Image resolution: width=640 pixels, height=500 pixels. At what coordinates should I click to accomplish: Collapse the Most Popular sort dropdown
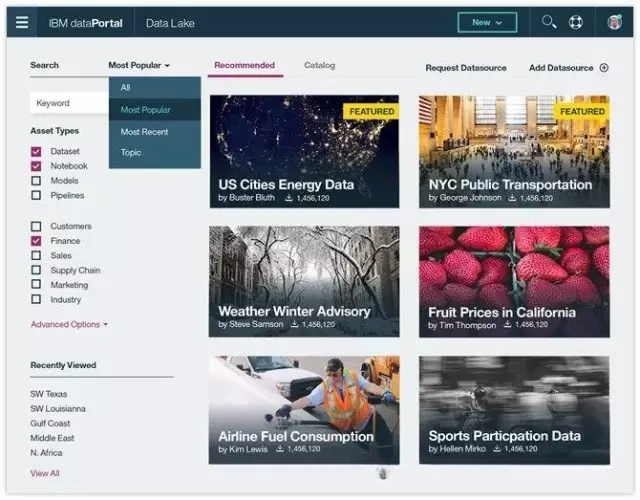[x=139, y=65]
